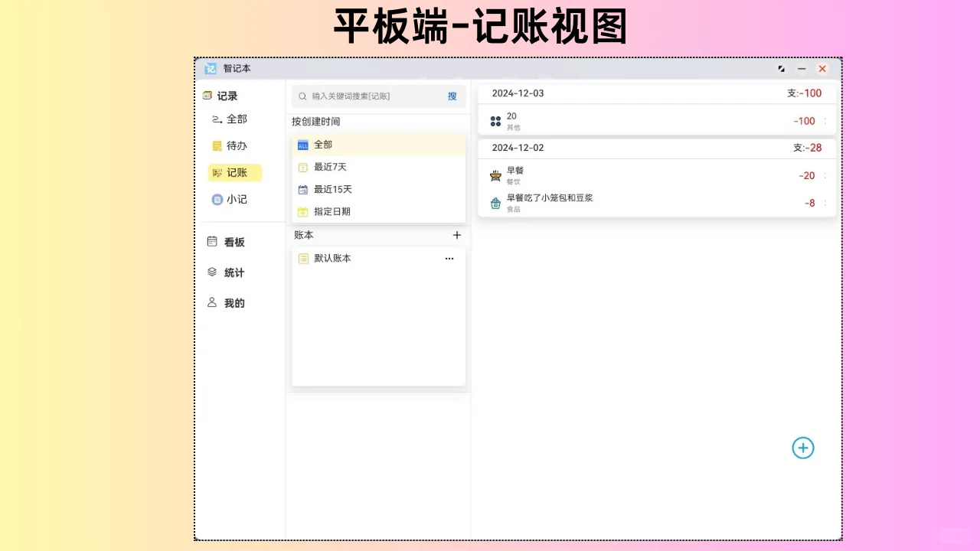The width and height of the screenshot is (980, 551).
Task: Open the 统计 statistics icon
Action: coord(212,272)
